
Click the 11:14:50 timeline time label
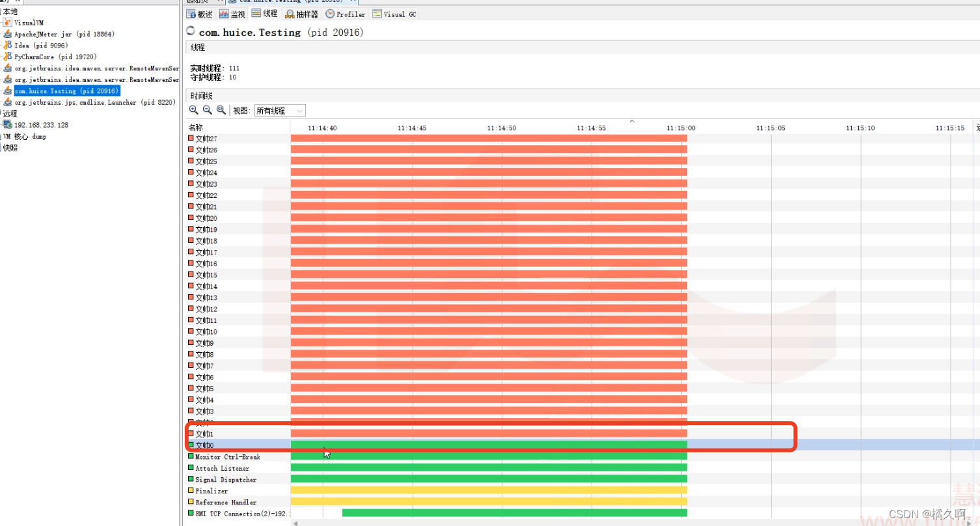[x=502, y=128]
